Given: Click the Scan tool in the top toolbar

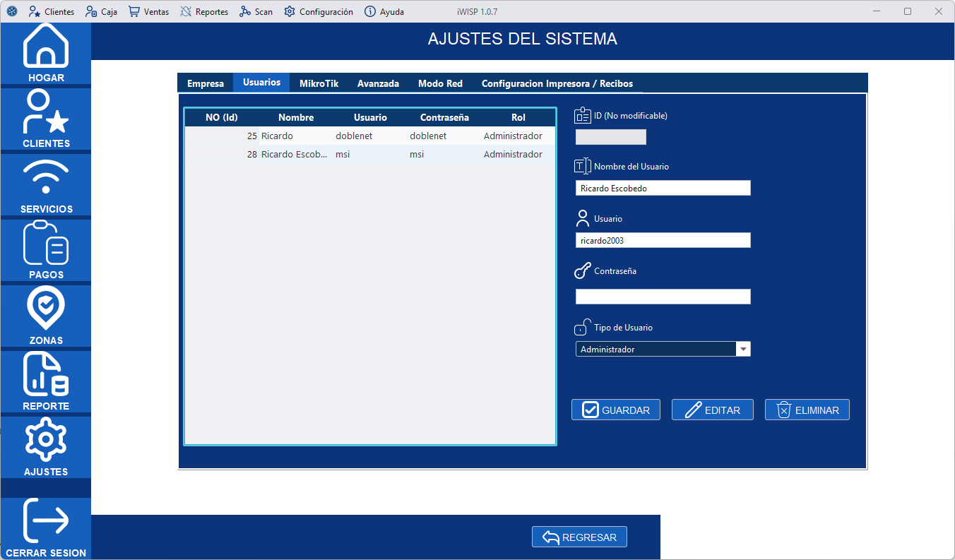Looking at the screenshot, I should tap(256, 11).
